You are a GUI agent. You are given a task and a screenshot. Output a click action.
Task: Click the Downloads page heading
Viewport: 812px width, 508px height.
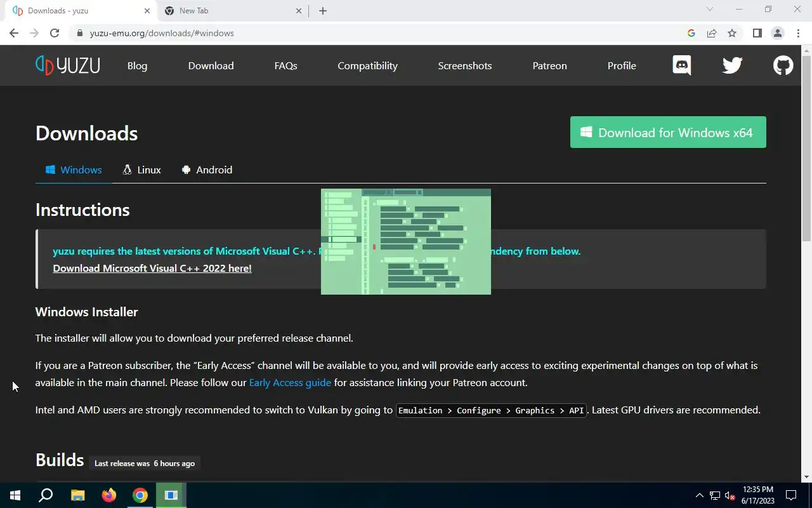point(86,133)
